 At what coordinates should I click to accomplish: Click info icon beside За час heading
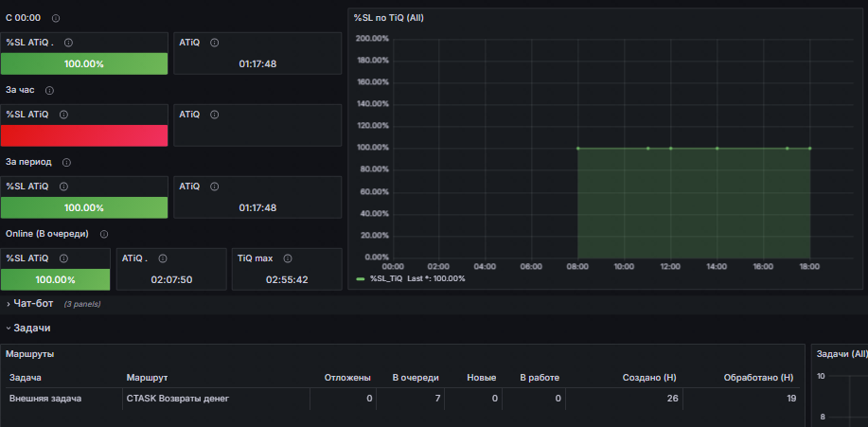(49, 90)
